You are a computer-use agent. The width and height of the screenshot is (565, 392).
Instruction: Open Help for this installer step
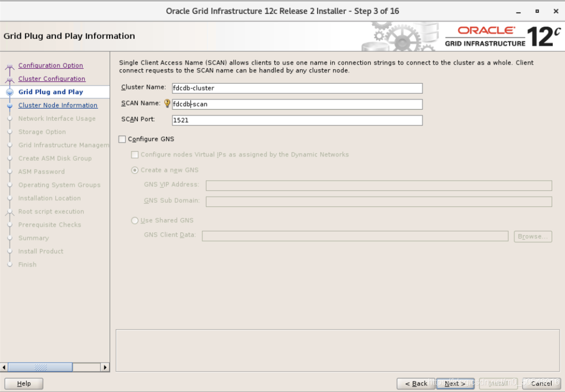[x=24, y=383]
